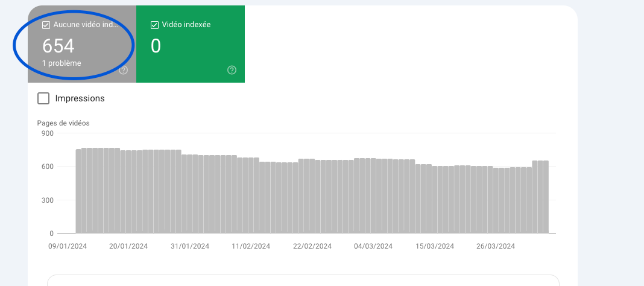
Task: Enable the Impressions checkbox
Action: [43, 98]
